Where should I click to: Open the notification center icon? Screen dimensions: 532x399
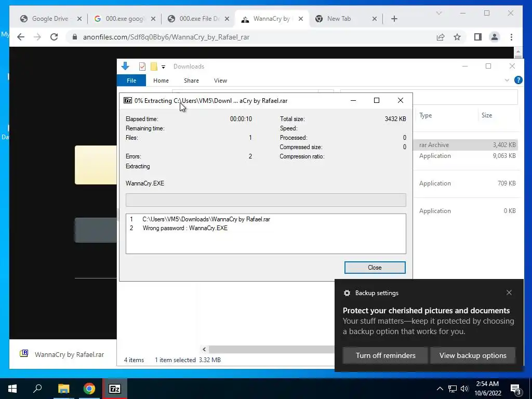(516, 389)
